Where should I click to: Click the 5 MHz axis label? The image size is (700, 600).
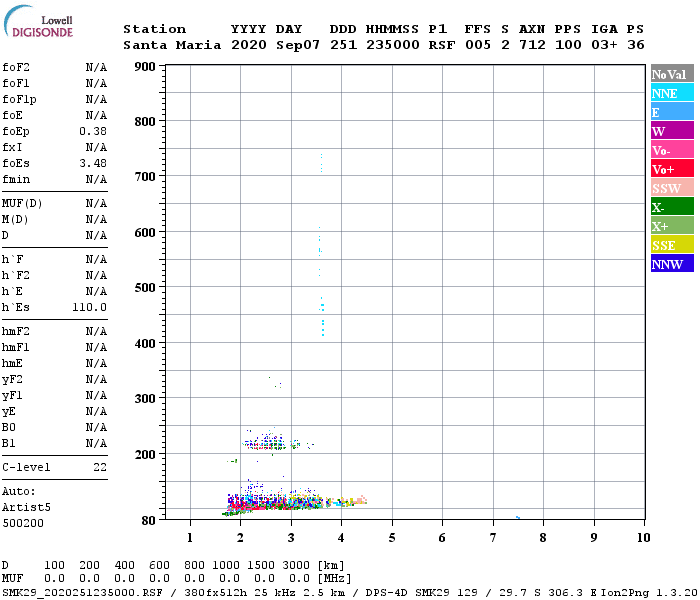[392, 538]
